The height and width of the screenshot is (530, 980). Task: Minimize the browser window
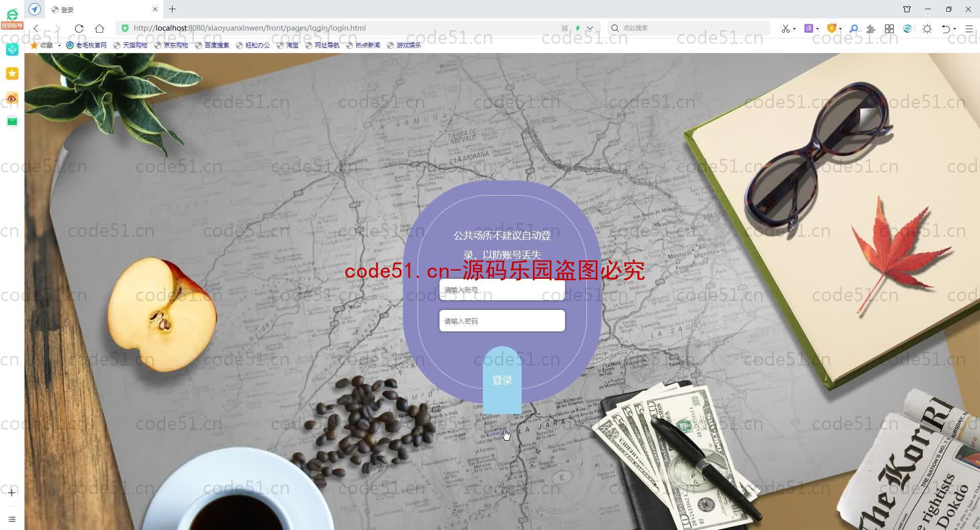click(x=928, y=9)
